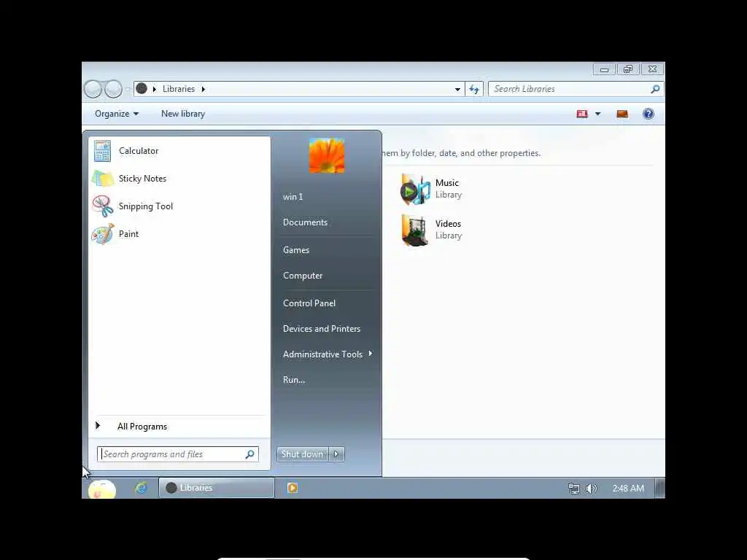Click the Videos library name label
The image size is (747, 560).
pos(449,224)
